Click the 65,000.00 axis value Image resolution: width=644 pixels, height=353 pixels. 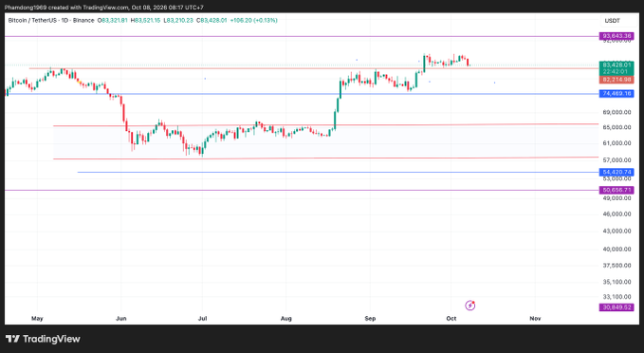tap(616, 127)
